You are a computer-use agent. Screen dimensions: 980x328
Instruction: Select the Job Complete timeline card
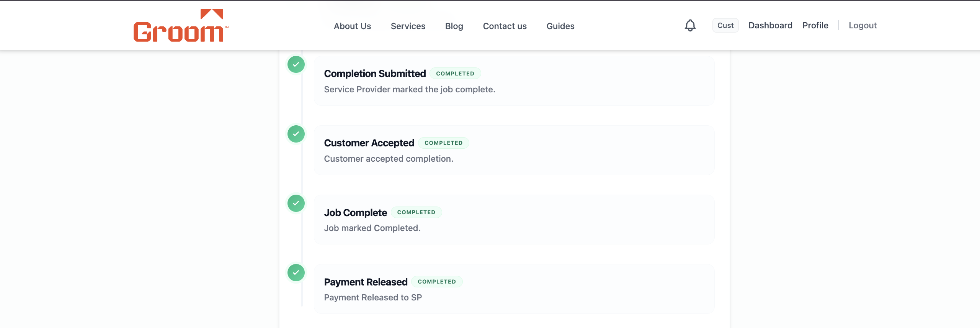click(x=514, y=220)
